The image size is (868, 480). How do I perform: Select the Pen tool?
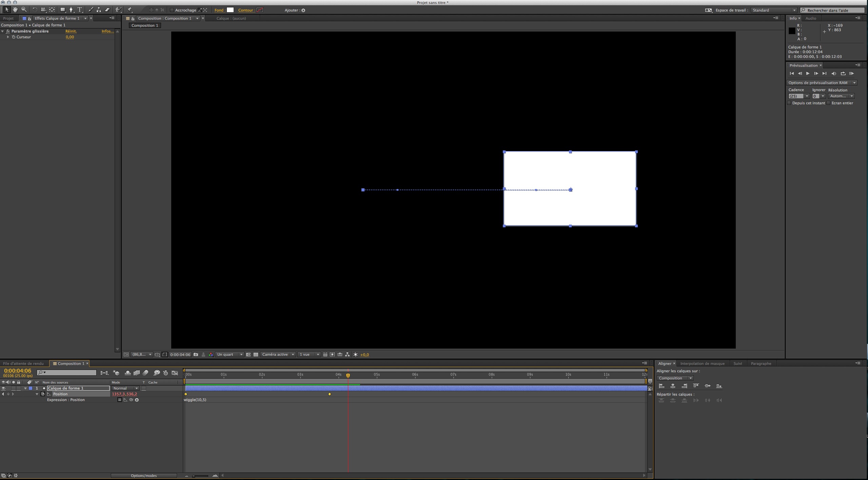coord(71,10)
